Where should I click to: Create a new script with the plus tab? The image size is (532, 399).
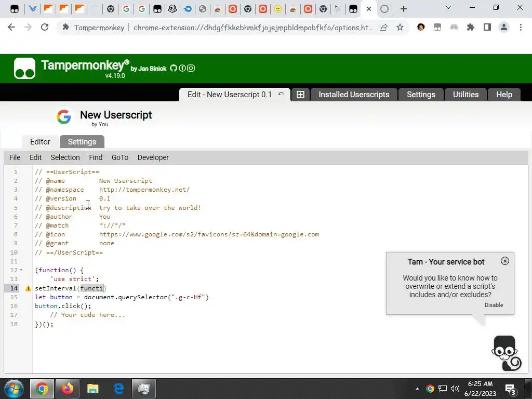[300, 95]
